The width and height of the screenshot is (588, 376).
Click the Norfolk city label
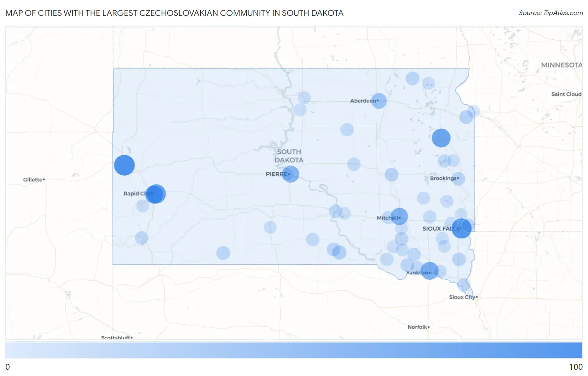418,327
